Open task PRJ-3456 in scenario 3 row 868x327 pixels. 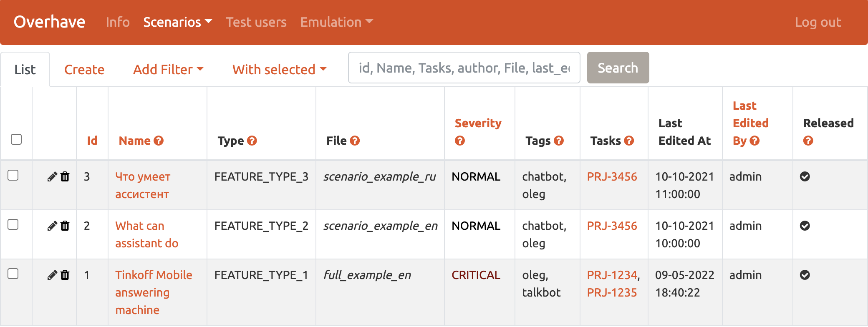tap(612, 176)
